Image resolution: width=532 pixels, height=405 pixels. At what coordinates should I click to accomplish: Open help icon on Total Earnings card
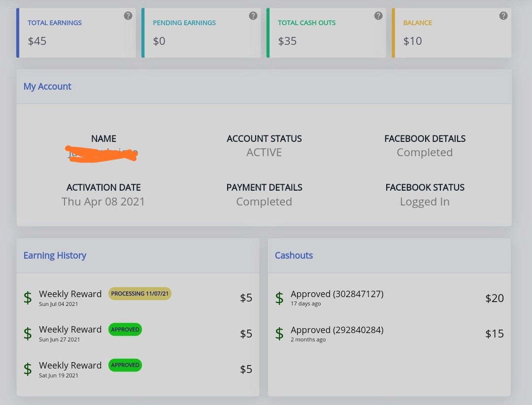tap(128, 16)
